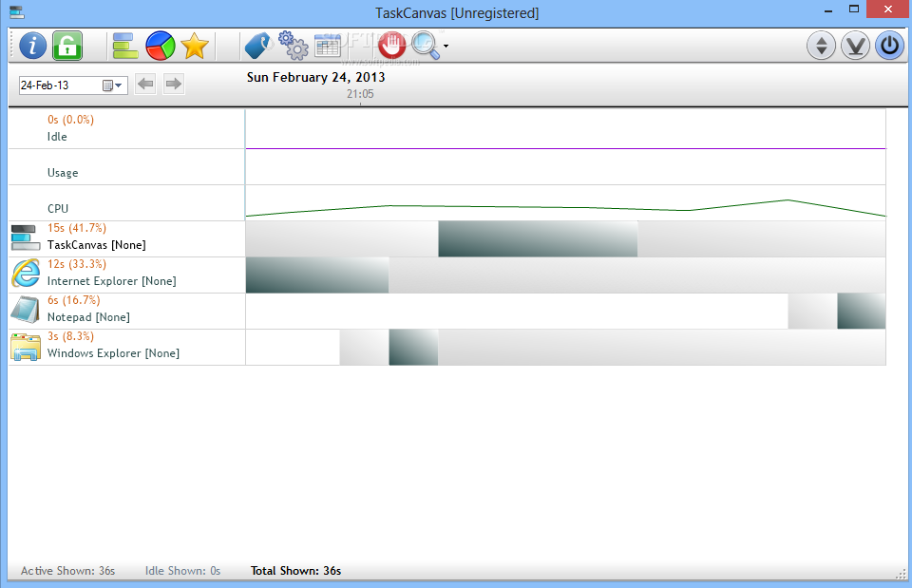Click the Notepad [None] label
Viewport: 912px width, 588px height.
(88, 317)
